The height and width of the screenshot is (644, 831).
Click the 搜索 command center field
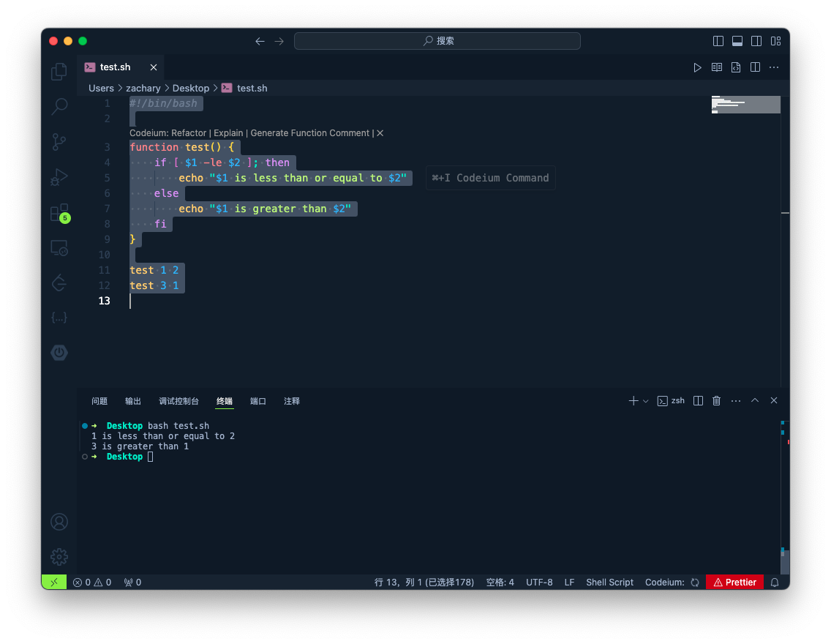437,41
